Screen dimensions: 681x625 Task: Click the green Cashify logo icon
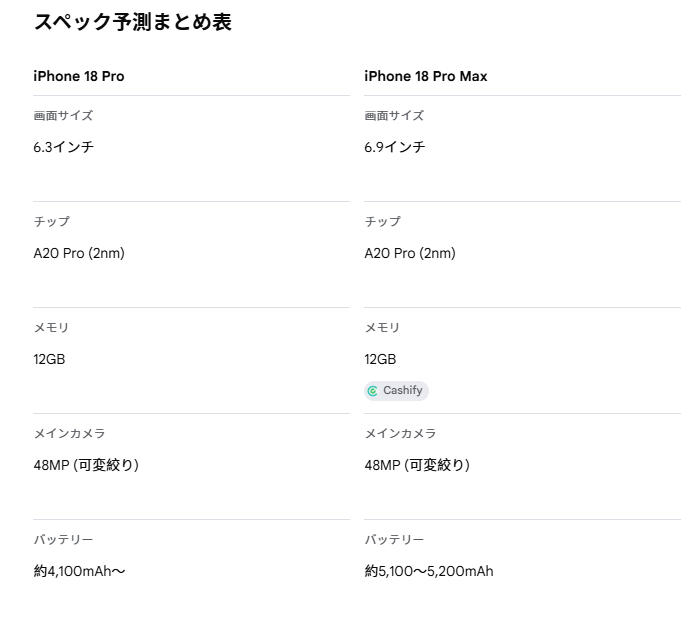(x=373, y=391)
